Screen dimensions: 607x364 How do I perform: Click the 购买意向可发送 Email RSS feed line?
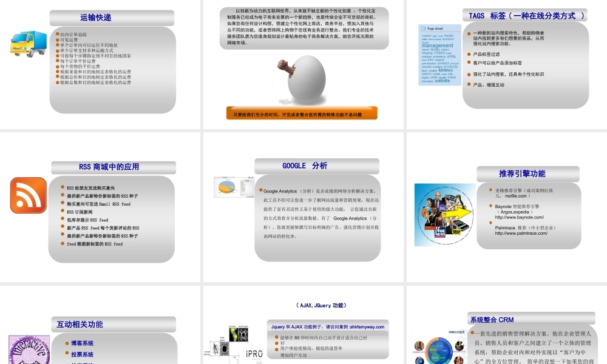click(99, 204)
